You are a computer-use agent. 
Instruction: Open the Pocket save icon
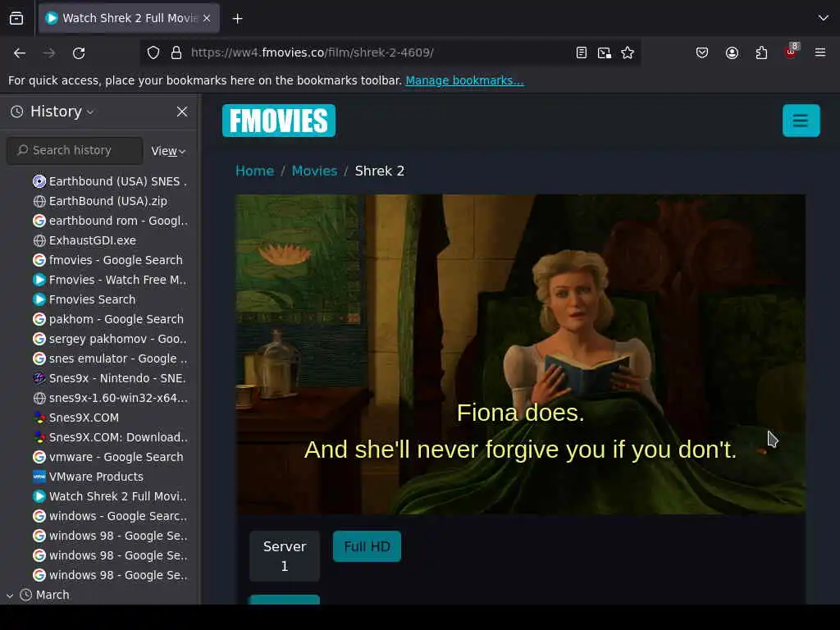702,52
